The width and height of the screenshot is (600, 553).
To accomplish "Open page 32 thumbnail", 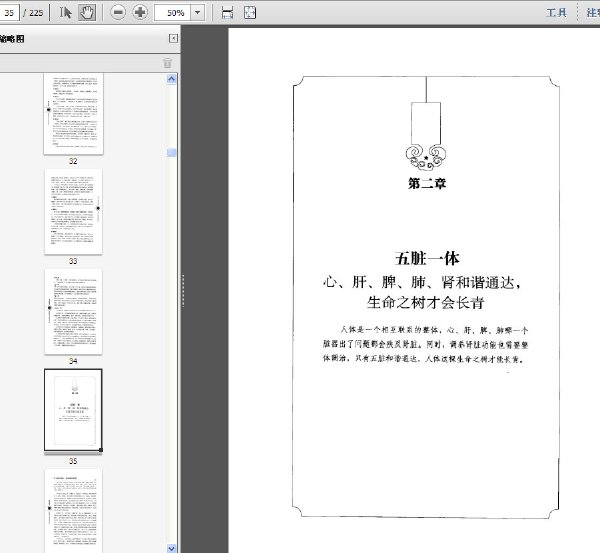I will pos(73,114).
